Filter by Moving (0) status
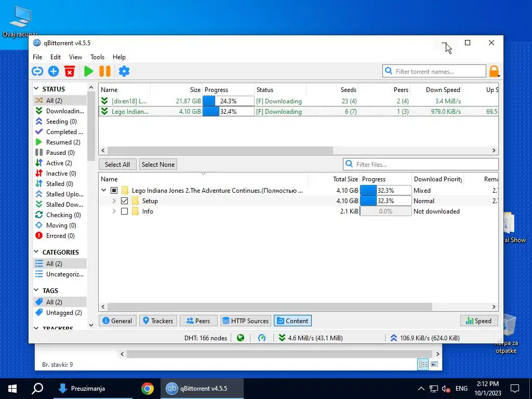The width and height of the screenshot is (532, 399). tap(60, 225)
